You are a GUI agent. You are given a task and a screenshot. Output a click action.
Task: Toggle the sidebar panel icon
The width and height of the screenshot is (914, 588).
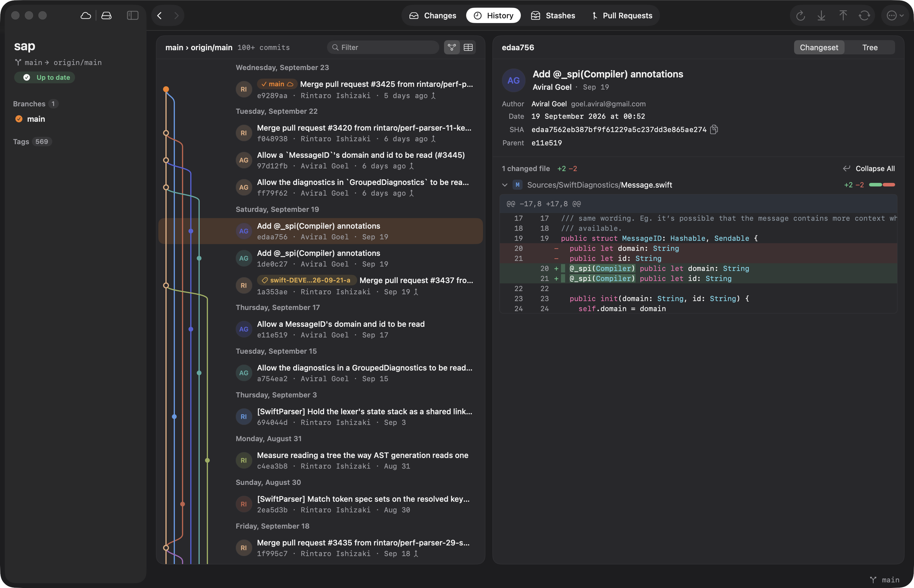[132, 16]
